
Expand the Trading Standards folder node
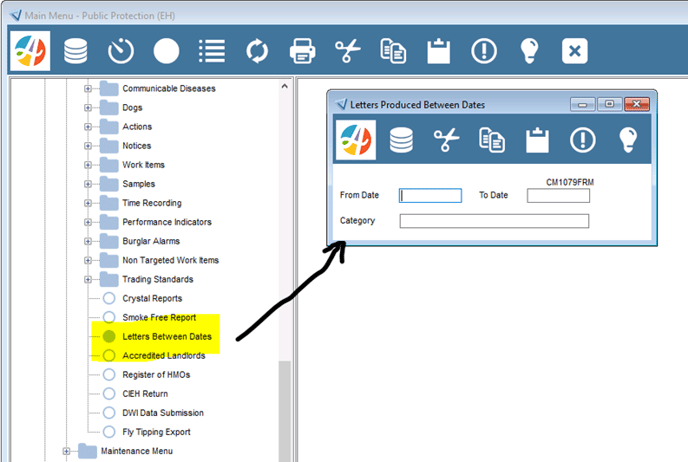[x=88, y=279]
